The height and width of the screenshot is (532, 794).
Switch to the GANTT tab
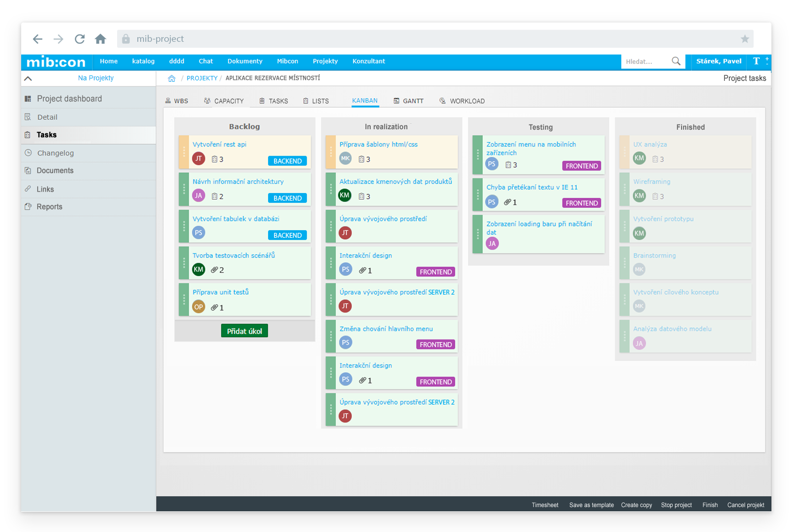pyautogui.click(x=408, y=101)
